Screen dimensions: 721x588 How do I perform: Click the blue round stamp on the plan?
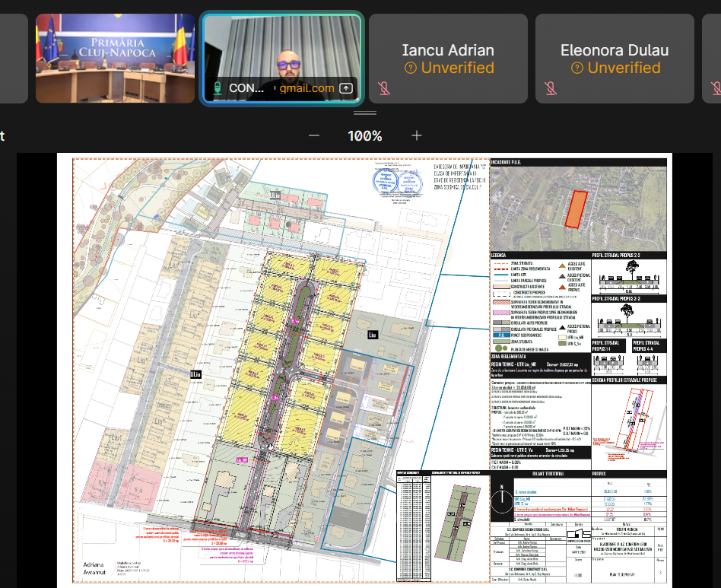(x=386, y=181)
